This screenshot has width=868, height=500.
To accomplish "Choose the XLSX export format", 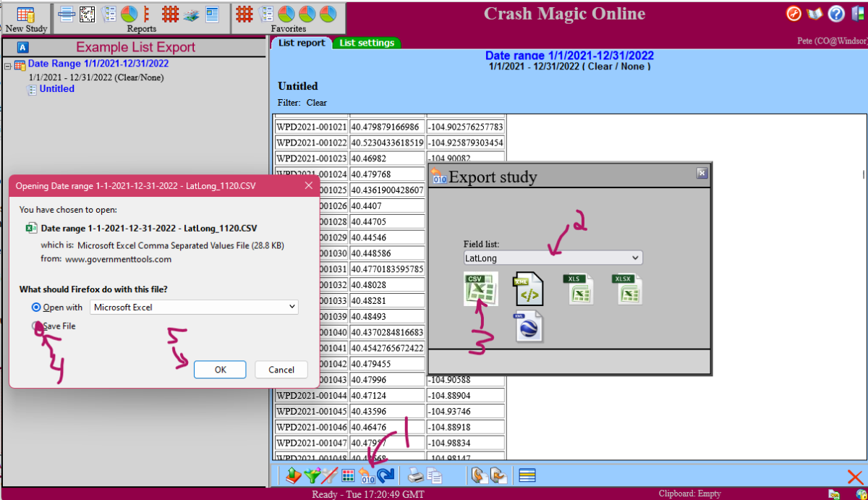I will 628,288.
